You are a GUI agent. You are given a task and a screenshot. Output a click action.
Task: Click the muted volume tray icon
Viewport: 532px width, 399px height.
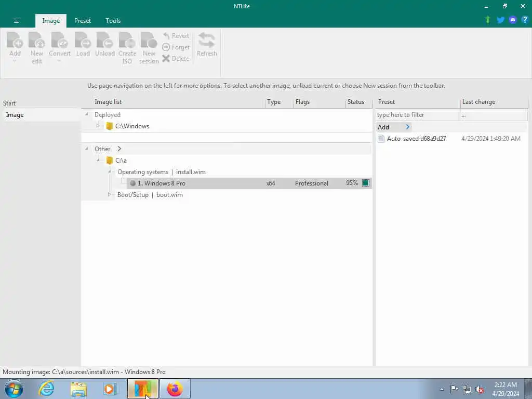point(480,389)
